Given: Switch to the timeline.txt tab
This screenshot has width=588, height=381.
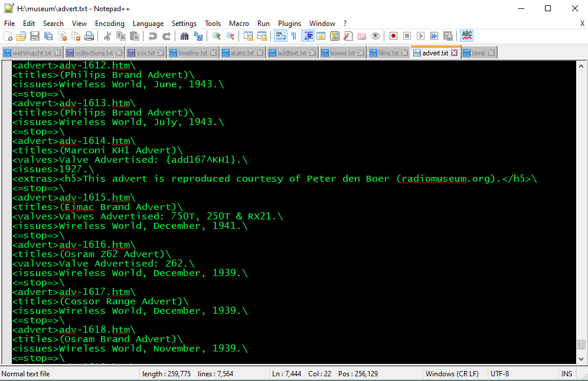Looking at the screenshot, I should [192, 53].
